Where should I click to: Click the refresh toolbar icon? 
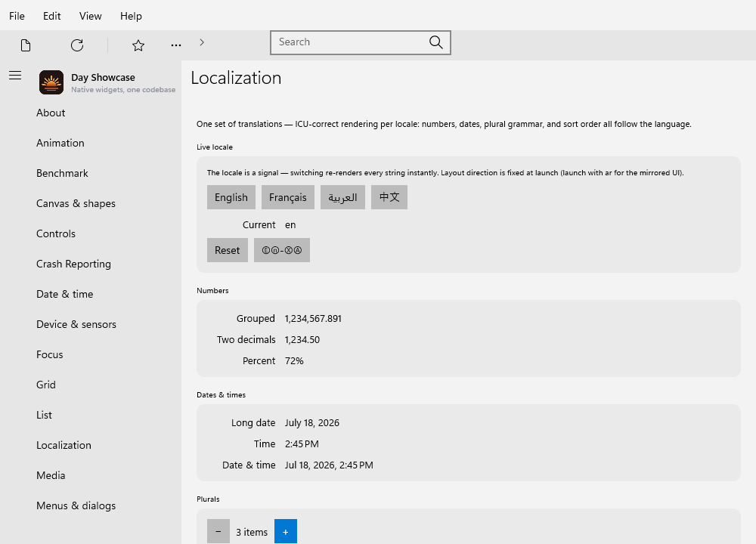(x=77, y=45)
